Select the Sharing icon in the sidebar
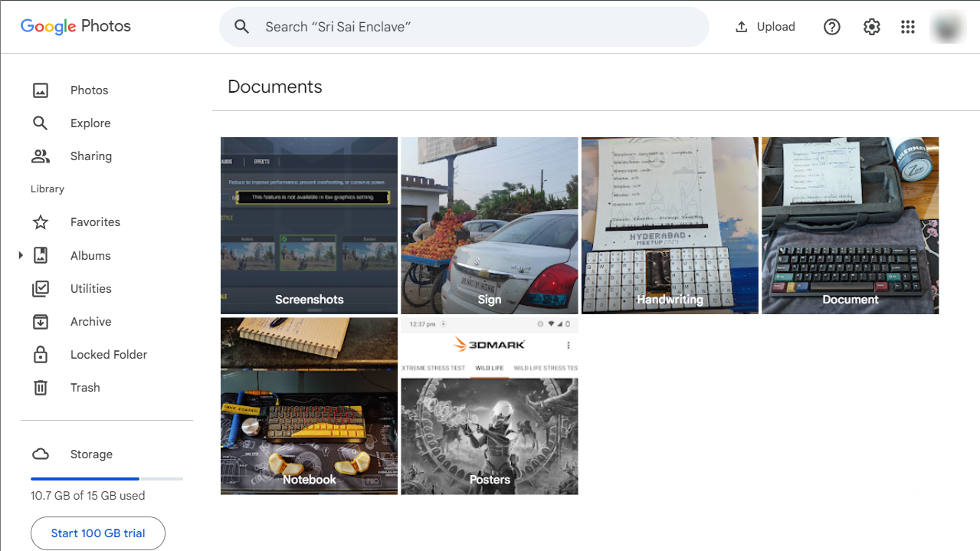 [x=40, y=156]
